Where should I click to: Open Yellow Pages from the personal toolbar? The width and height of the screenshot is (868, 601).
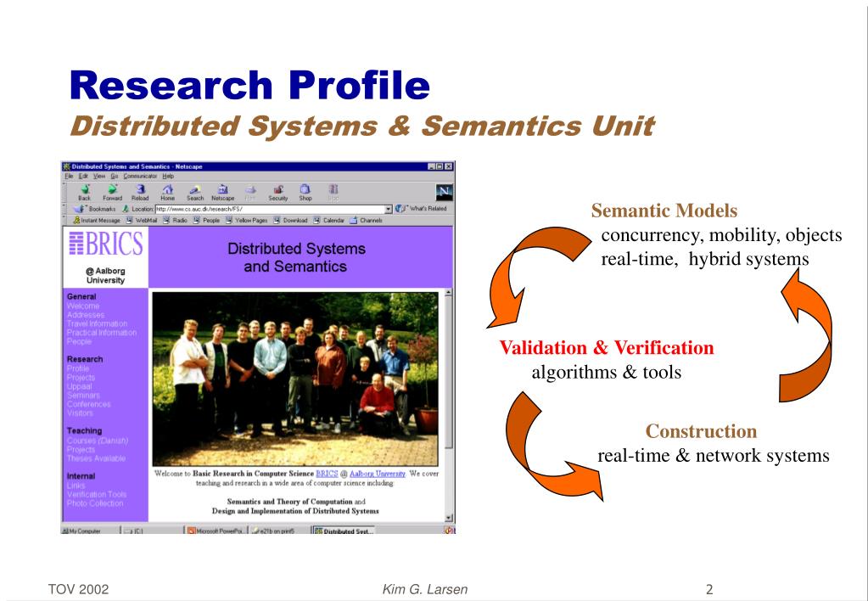246,221
